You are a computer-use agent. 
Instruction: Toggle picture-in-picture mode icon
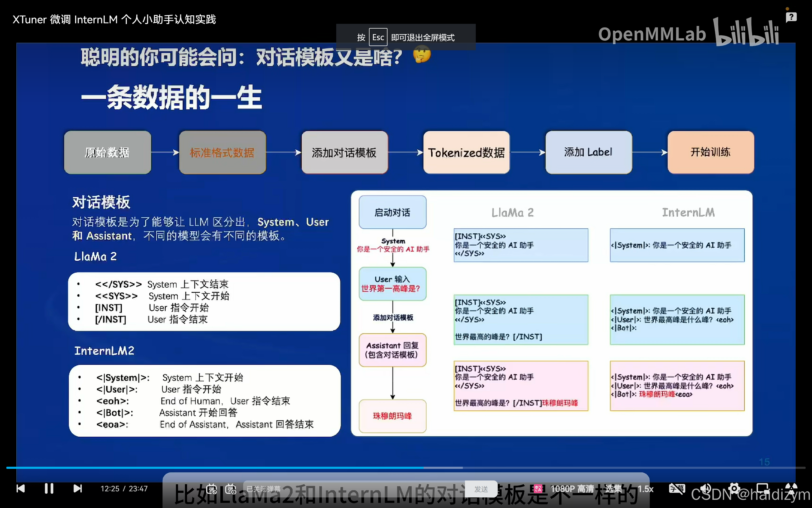pyautogui.click(x=763, y=488)
